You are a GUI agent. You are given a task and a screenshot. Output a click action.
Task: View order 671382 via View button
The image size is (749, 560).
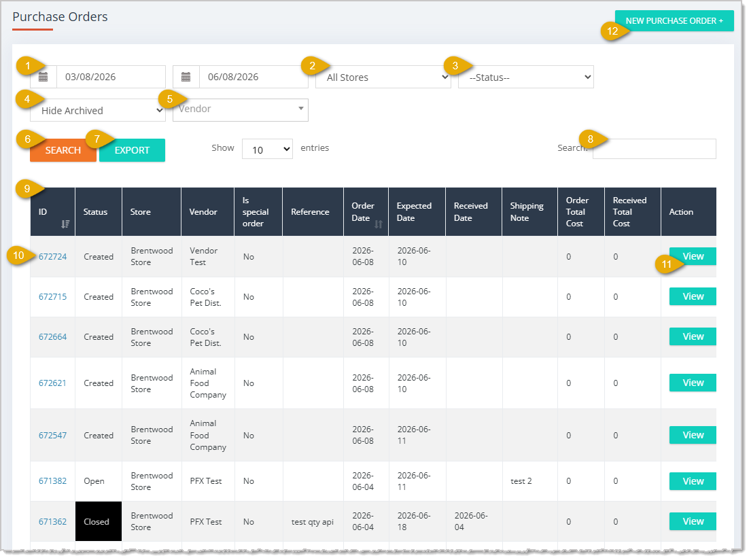point(693,481)
